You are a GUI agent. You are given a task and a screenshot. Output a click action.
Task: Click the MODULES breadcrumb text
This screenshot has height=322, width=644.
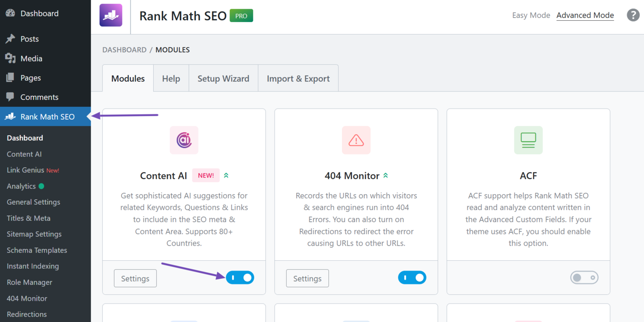(172, 50)
